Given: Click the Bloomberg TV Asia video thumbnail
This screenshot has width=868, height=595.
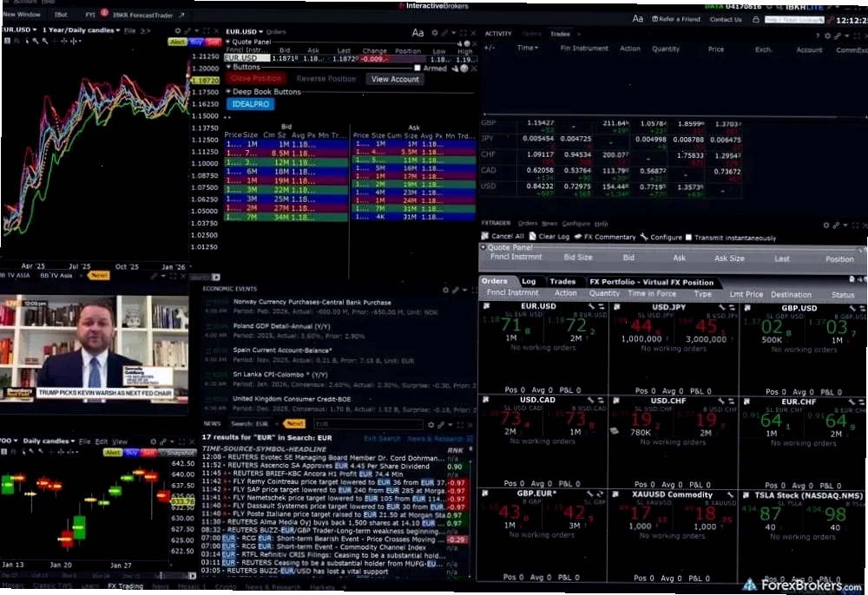Looking at the screenshot, I should [94, 349].
